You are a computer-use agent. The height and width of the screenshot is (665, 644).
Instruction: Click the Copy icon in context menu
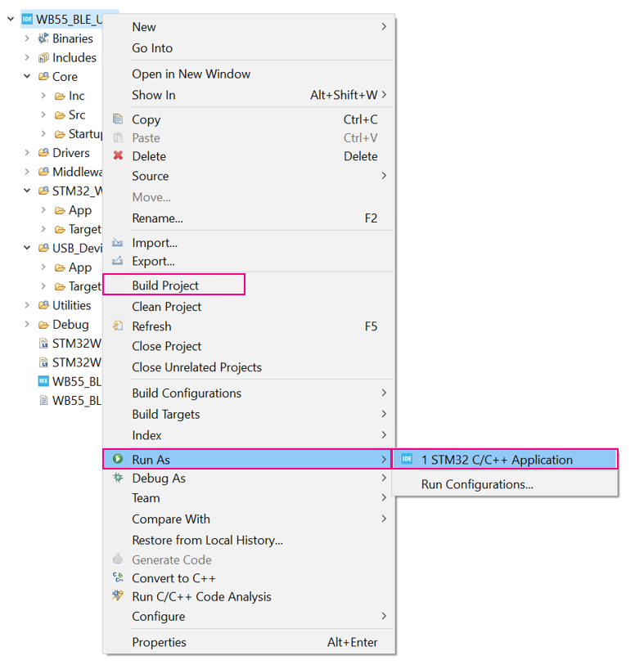pos(118,119)
